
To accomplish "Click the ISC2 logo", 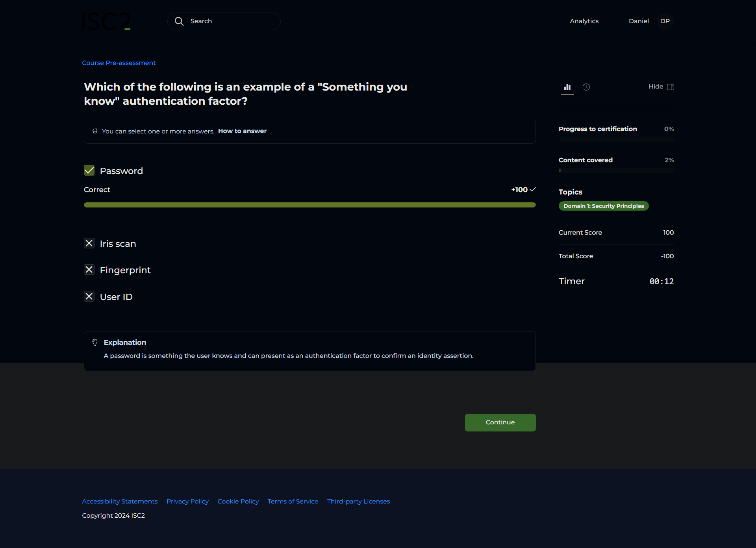I will pos(106,21).
